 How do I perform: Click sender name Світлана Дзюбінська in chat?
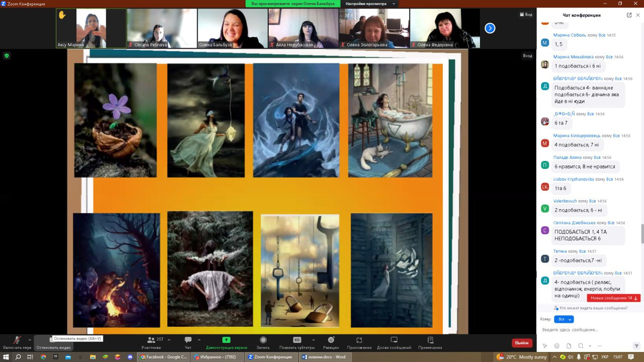pyautogui.click(x=575, y=223)
